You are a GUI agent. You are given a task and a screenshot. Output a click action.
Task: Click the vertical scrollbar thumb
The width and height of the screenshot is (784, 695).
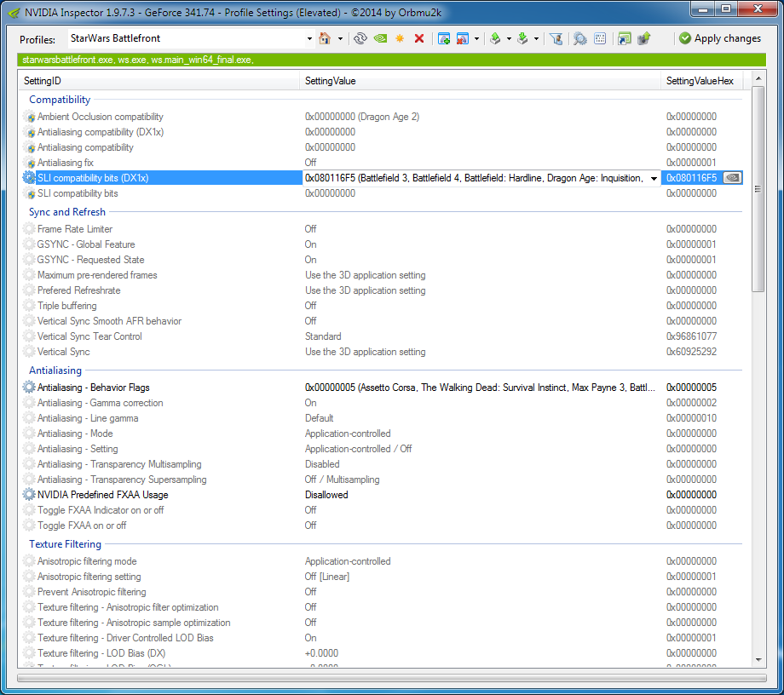click(758, 189)
